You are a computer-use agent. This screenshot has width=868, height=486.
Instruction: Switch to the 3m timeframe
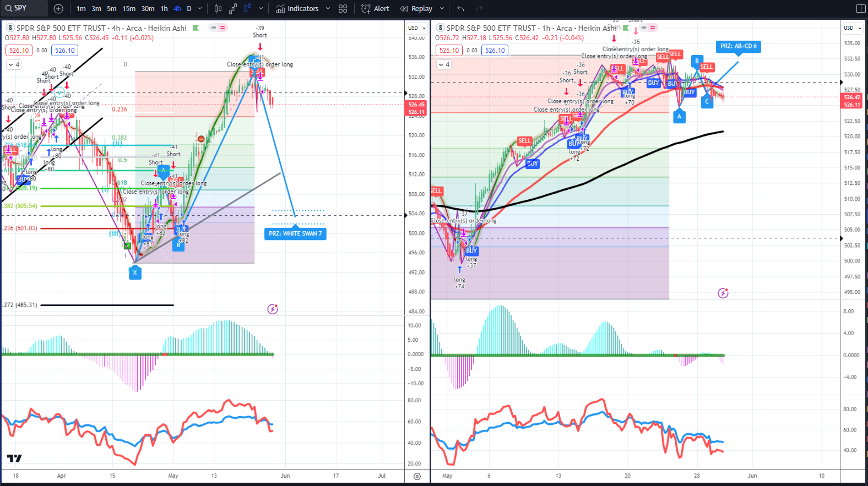(x=96, y=9)
